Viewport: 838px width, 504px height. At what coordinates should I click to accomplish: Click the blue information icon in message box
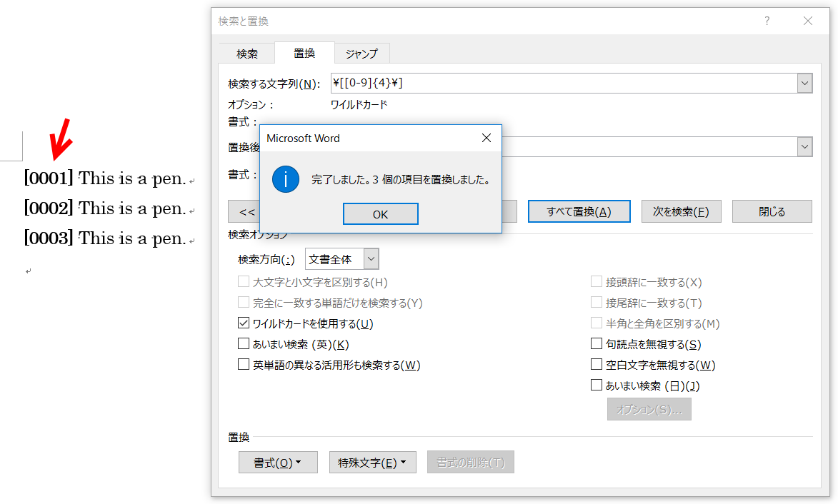click(286, 180)
